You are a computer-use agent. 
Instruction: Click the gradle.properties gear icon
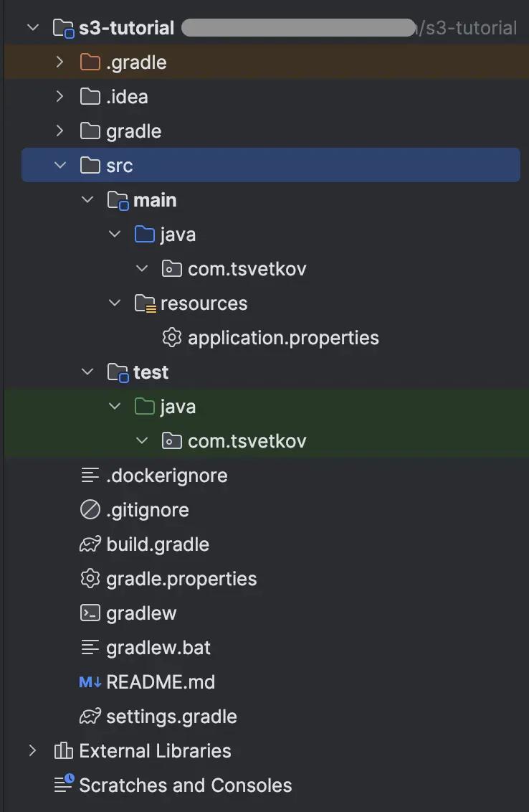90,578
